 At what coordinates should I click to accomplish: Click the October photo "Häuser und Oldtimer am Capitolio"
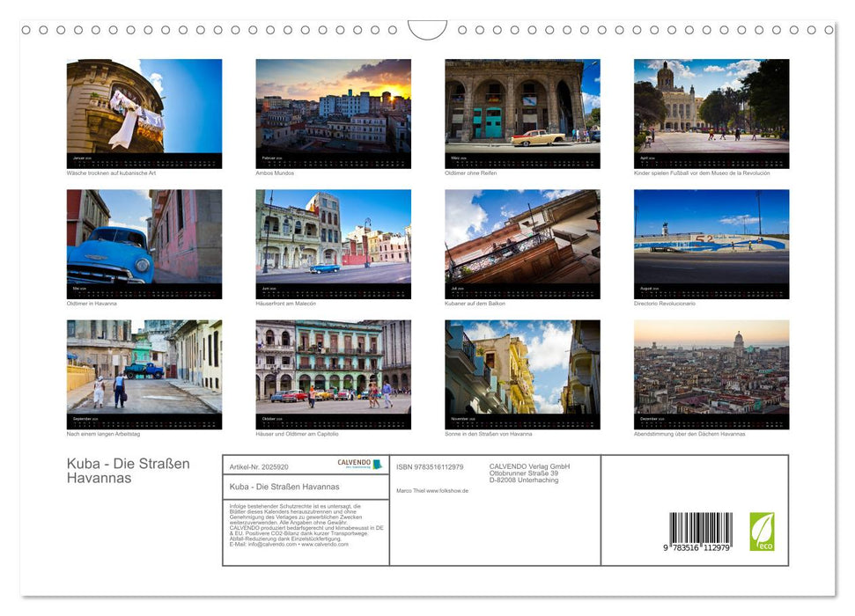(333, 372)
